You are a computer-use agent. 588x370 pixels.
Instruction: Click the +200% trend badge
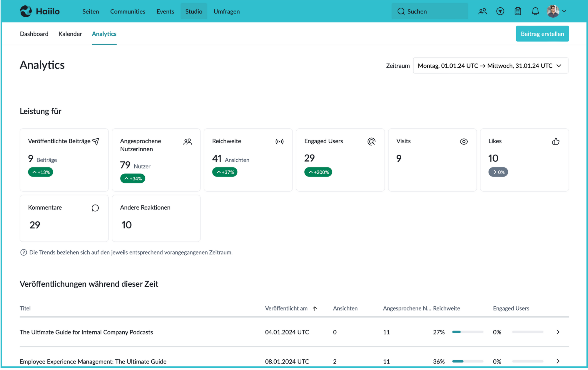coord(318,172)
